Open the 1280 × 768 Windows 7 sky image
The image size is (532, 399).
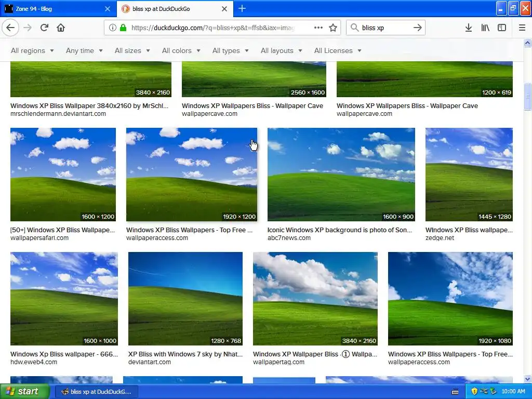pos(185,299)
